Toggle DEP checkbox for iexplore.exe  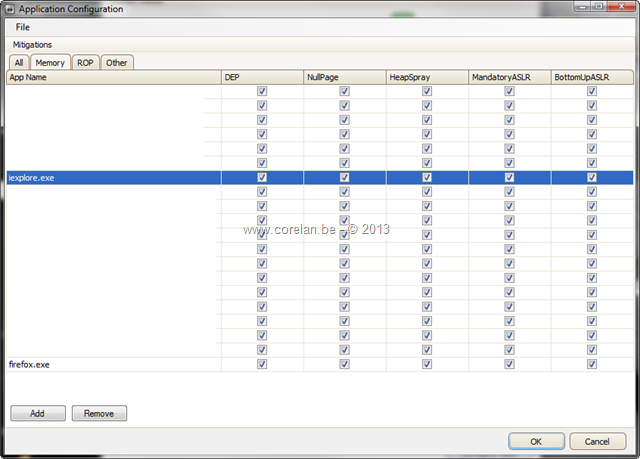coord(262,177)
